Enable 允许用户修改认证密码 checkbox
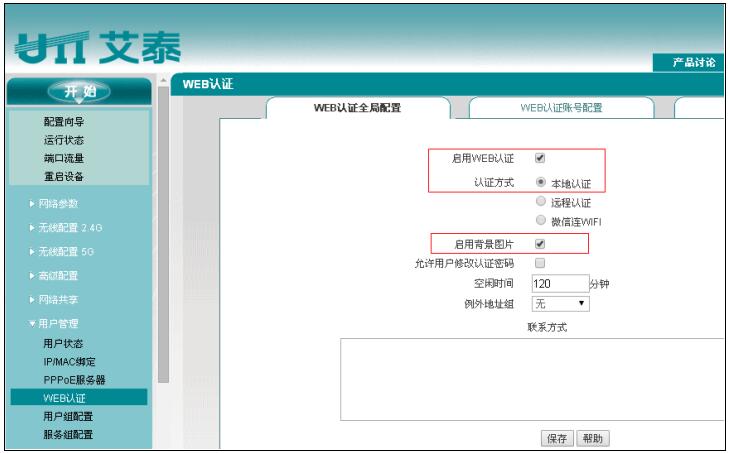Screen dimensions: 730x453 540,263
